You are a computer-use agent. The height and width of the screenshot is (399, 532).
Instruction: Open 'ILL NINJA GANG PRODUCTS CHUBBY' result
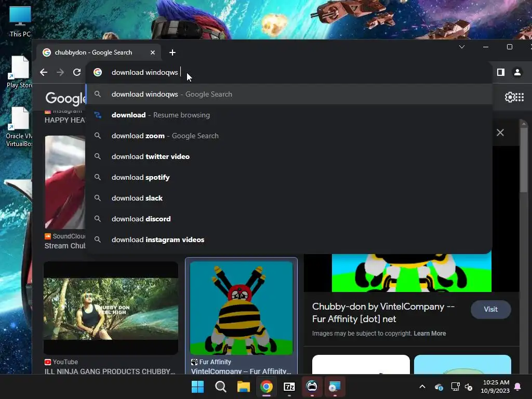click(x=110, y=371)
